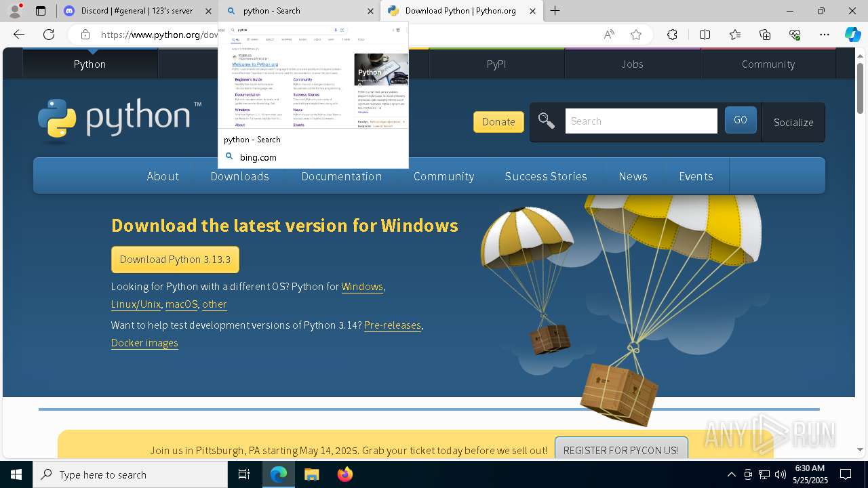
Task: Click the Read aloud icon
Action: (609, 35)
